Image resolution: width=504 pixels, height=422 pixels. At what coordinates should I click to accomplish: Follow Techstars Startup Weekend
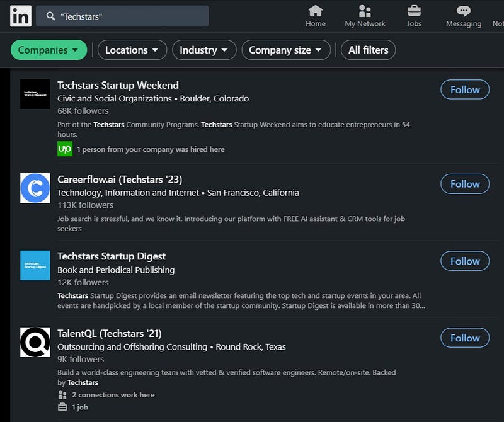[x=465, y=89]
